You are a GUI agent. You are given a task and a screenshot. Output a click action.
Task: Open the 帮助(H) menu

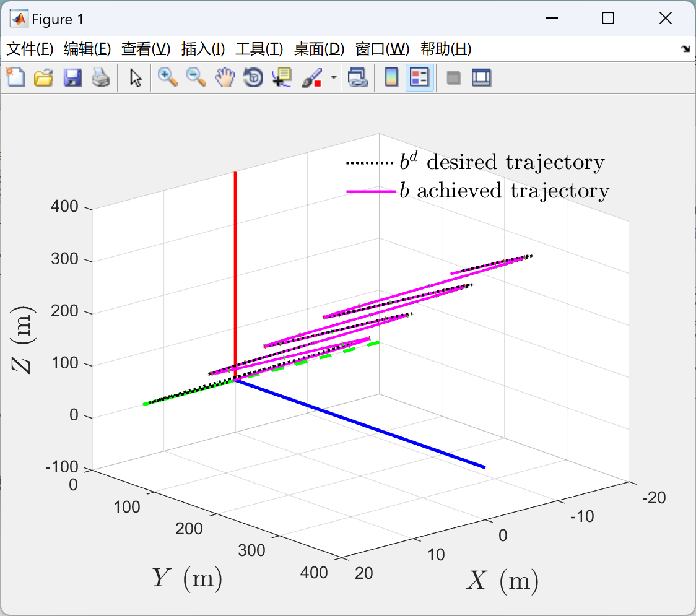446,49
